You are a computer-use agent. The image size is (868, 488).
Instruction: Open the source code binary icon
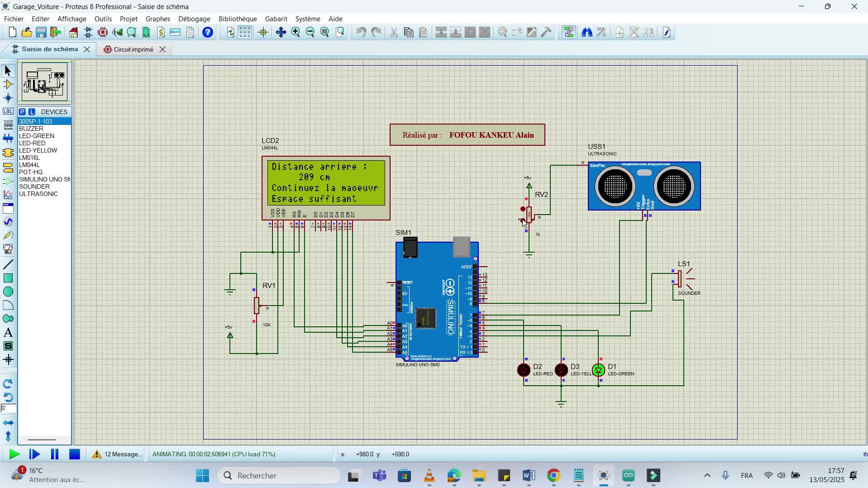pos(175,32)
